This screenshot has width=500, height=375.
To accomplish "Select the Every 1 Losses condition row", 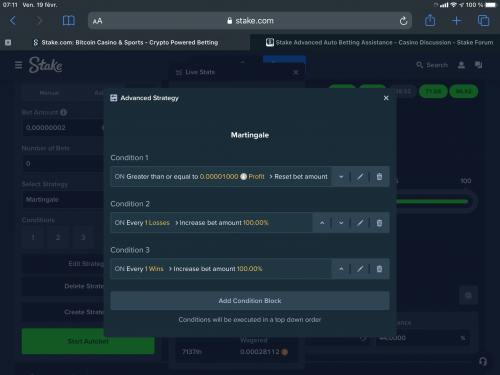I will pyautogui.click(x=211, y=223).
